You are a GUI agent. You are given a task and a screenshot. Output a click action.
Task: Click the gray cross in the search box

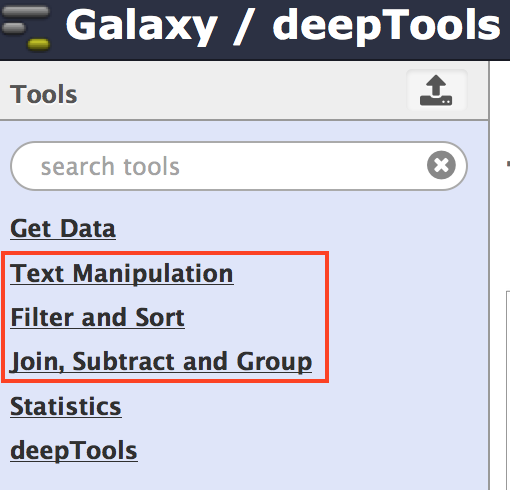441,165
